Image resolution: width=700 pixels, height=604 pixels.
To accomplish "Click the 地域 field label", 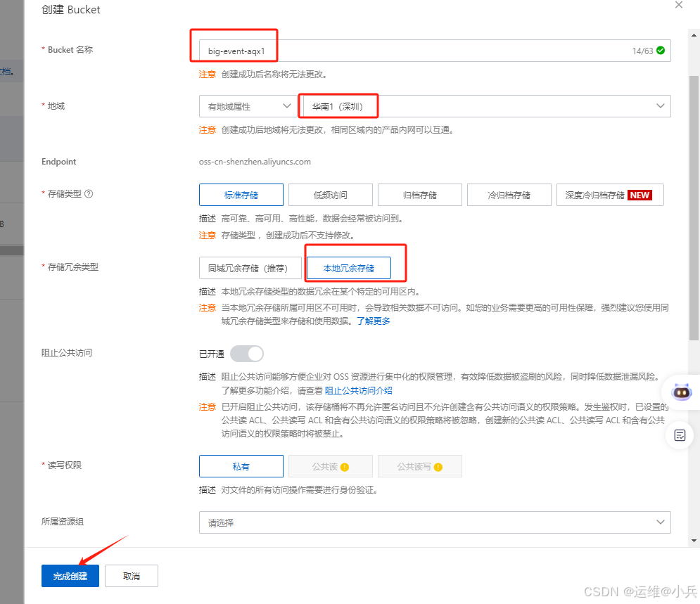I will click(56, 105).
